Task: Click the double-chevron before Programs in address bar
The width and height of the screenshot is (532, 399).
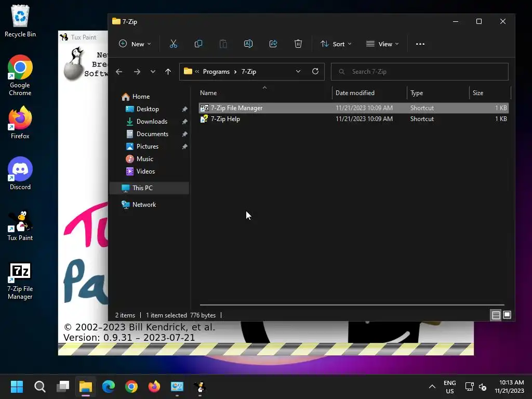Action: [x=197, y=71]
